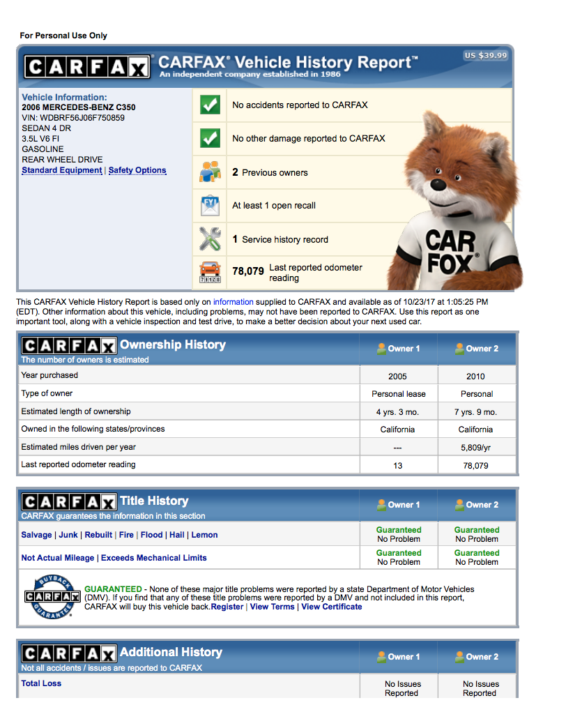Image resolution: width=566 pixels, height=728 pixels.
Task: Click the green checkmark beside No other damage
Action: 210,138
